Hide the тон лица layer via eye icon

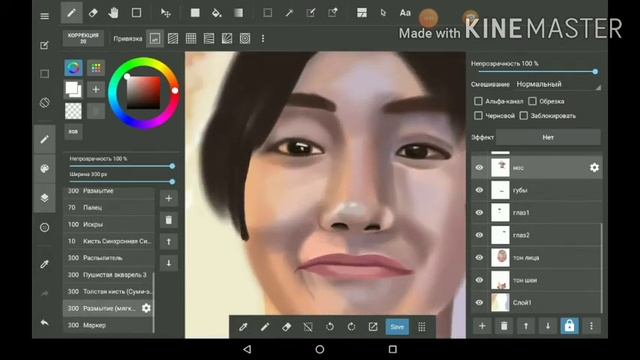click(x=479, y=258)
